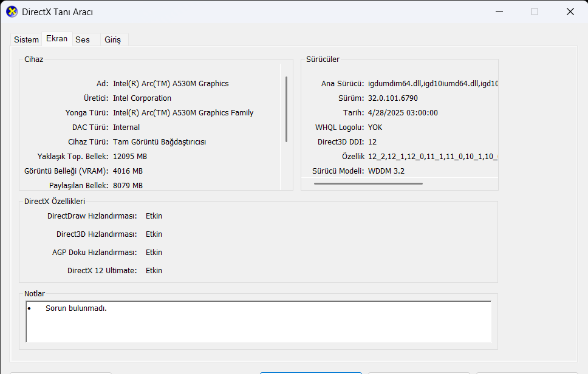
Task: Click the Sürücüler panel horizontal scrollbar
Action: [368, 183]
